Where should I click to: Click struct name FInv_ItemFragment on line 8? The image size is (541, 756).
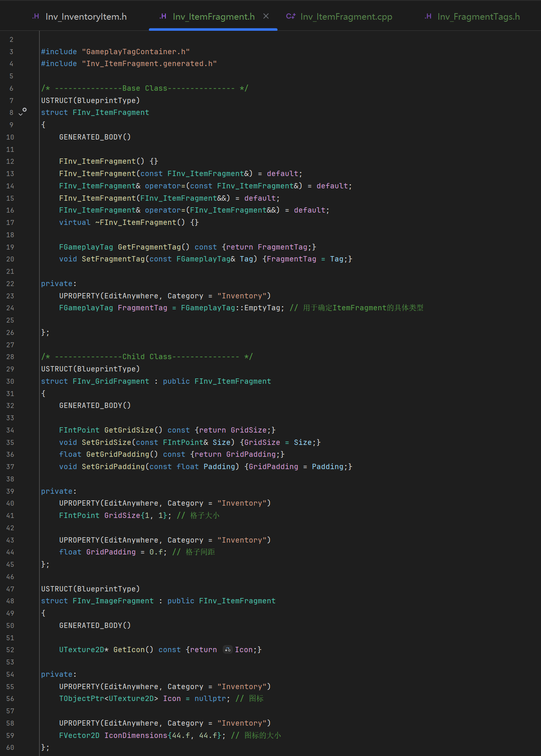tap(111, 112)
